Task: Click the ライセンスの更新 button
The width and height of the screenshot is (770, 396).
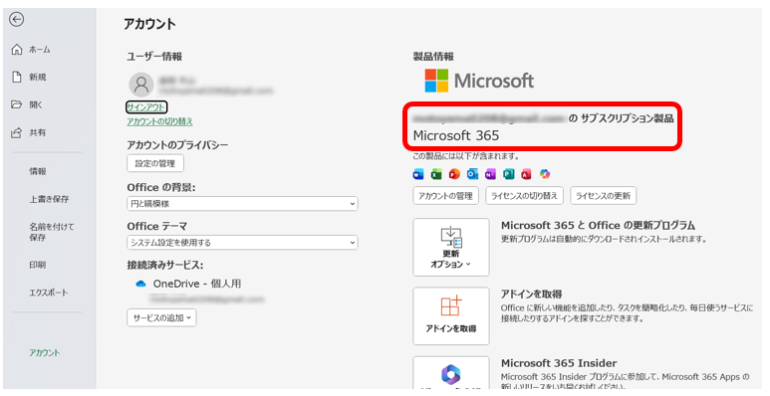Action: (x=603, y=196)
